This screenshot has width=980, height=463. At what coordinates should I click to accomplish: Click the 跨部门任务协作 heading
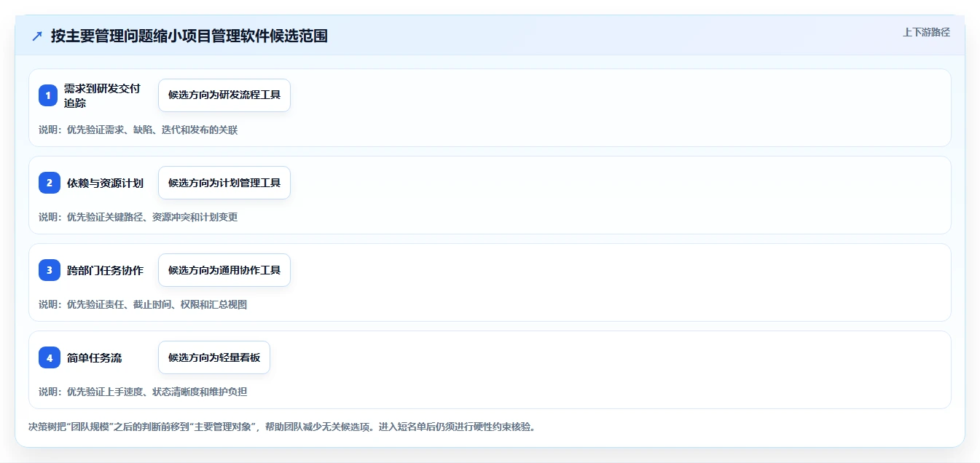pyautogui.click(x=105, y=270)
